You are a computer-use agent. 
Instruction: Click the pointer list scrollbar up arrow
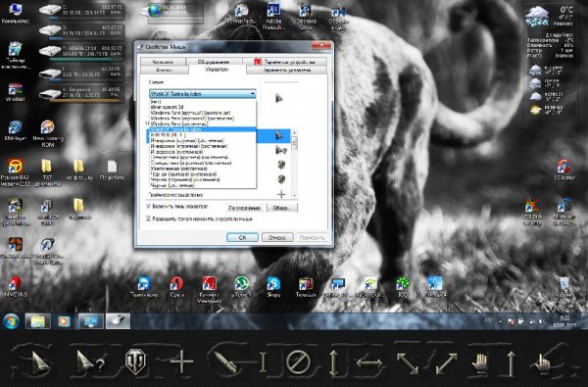[294, 132]
